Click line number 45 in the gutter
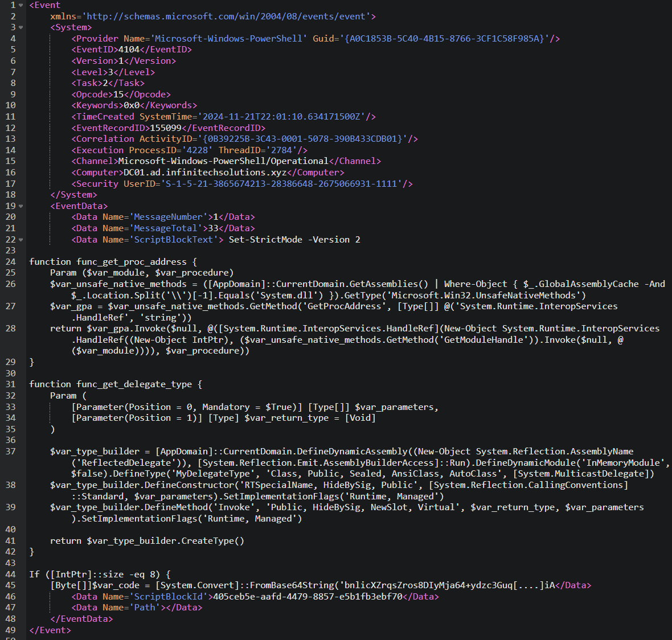The width and height of the screenshot is (672, 640). tap(10, 585)
